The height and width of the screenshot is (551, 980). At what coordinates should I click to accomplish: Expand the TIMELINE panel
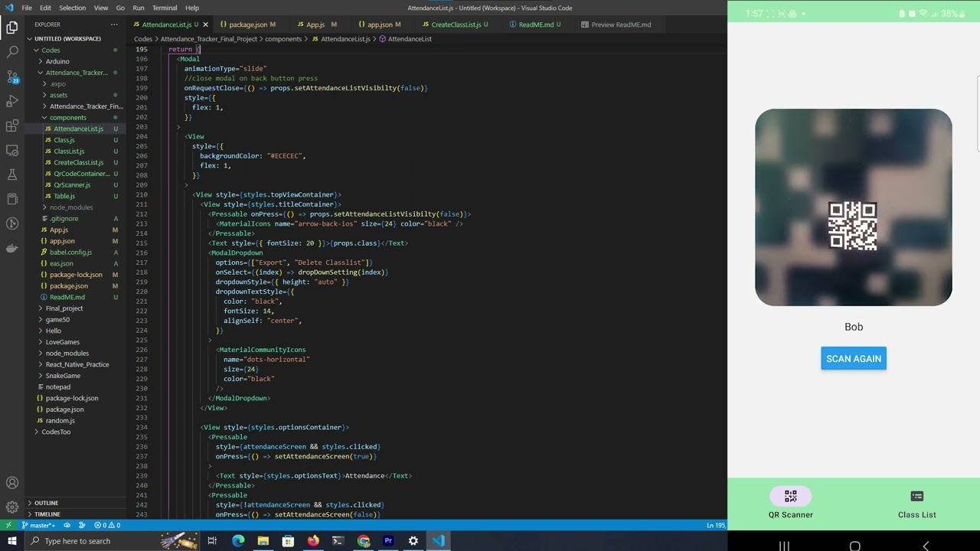(x=47, y=514)
